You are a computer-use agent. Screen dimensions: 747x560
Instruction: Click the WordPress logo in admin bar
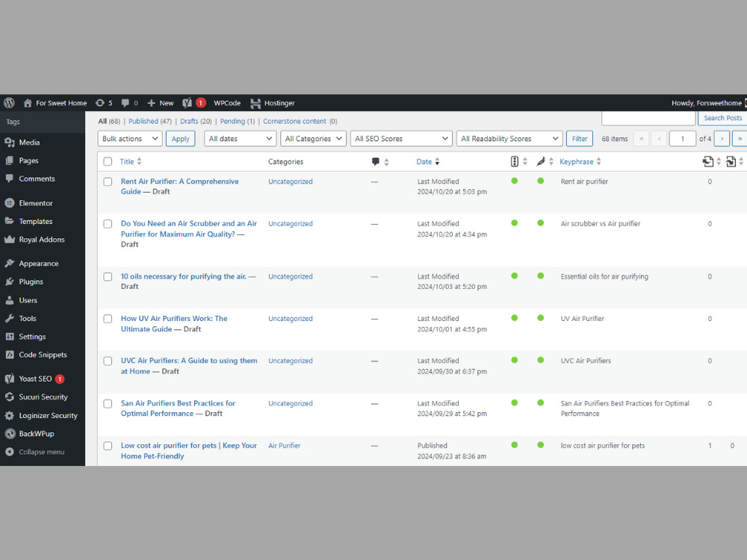click(9, 103)
